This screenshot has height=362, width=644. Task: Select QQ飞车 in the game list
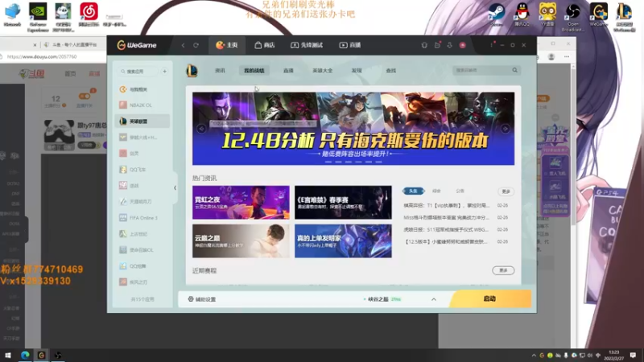142,170
